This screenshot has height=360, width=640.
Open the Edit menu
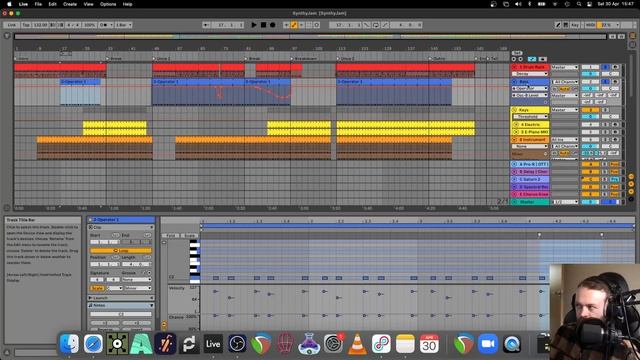tap(53, 4)
